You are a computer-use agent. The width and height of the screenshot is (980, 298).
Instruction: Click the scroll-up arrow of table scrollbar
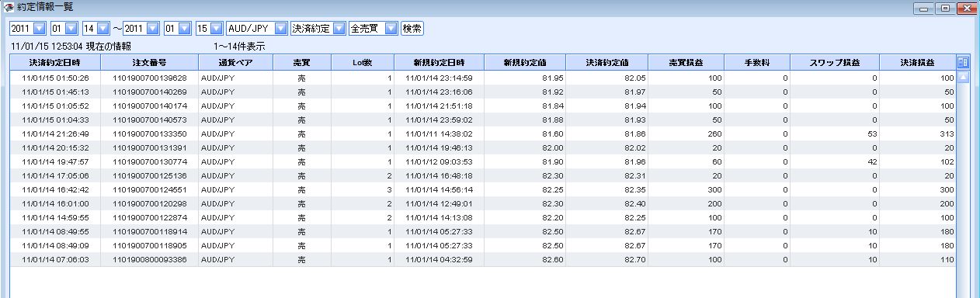pyautogui.click(x=964, y=77)
